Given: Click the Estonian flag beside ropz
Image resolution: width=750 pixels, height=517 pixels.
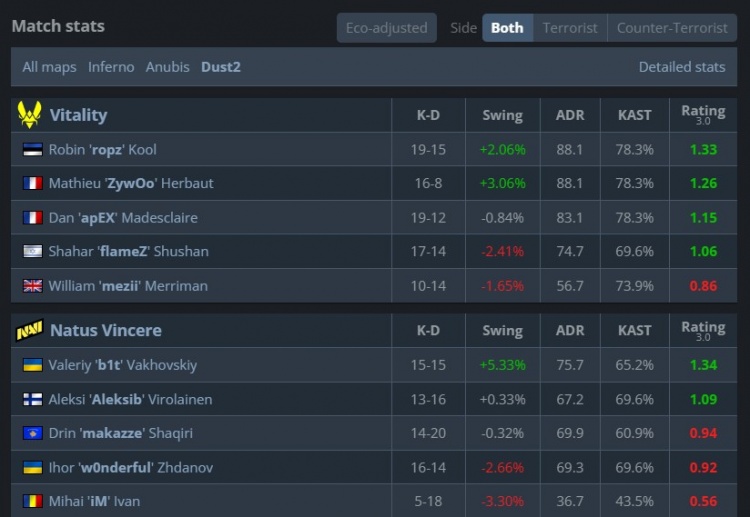Looking at the screenshot, I should pyautogui.click(x=32, y=150).
